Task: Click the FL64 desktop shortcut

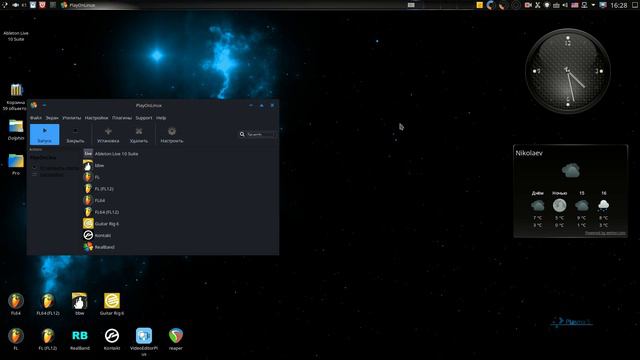Action: pos(16,304)
